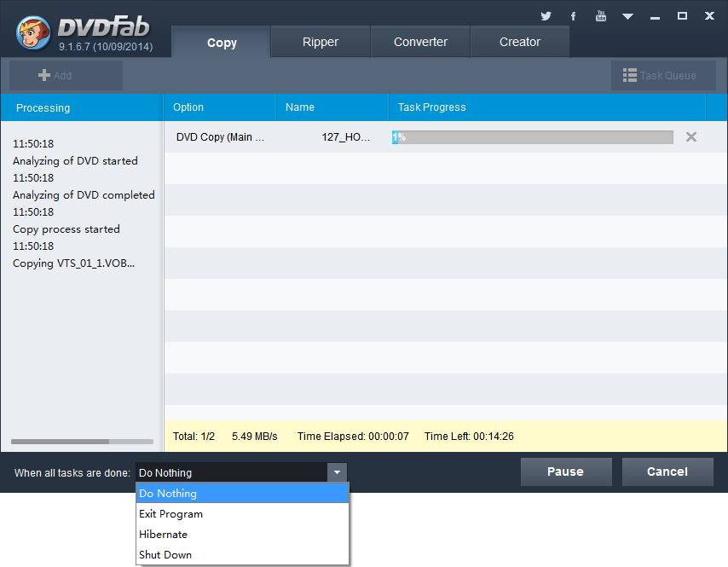Switch to the Converter tab

[420, 42]
